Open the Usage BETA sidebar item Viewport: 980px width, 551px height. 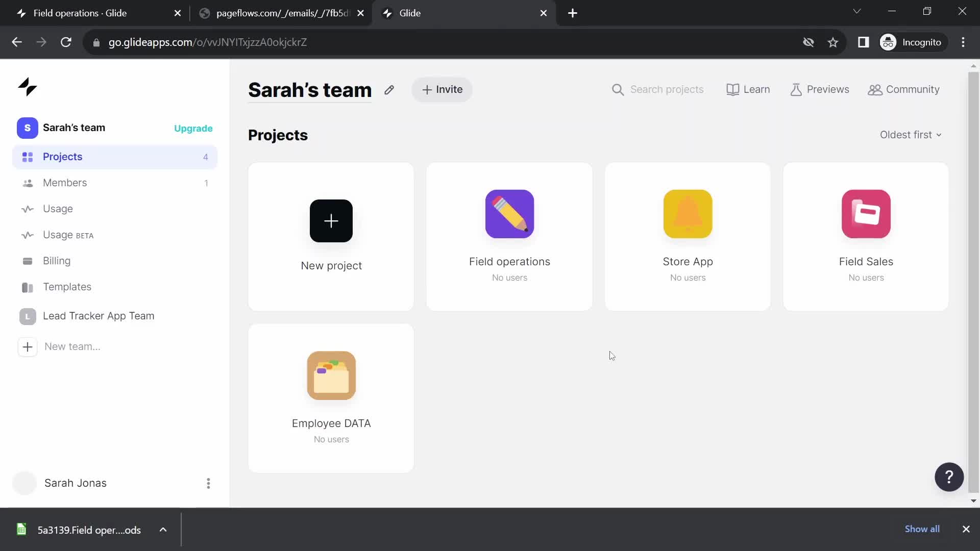(115, 235)
